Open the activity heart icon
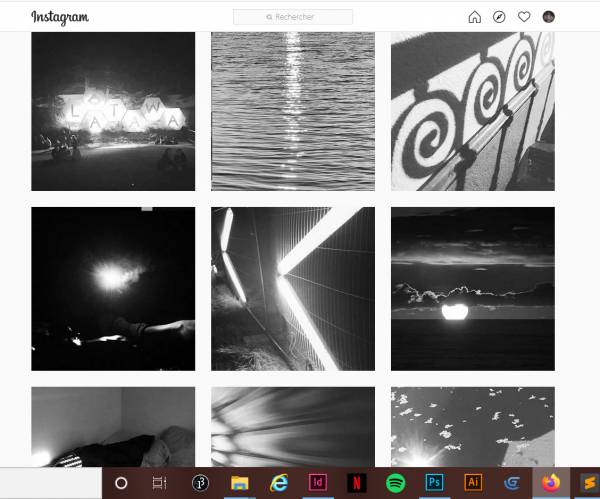Screen dimensions: 600x499 (524, 17)
